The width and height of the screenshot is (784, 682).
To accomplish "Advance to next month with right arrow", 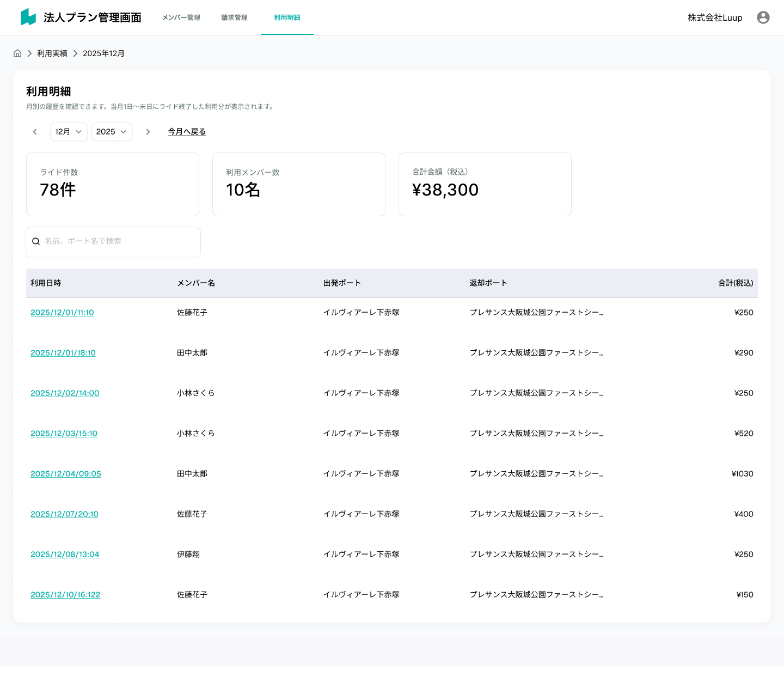I will click(x=148, y=132).
